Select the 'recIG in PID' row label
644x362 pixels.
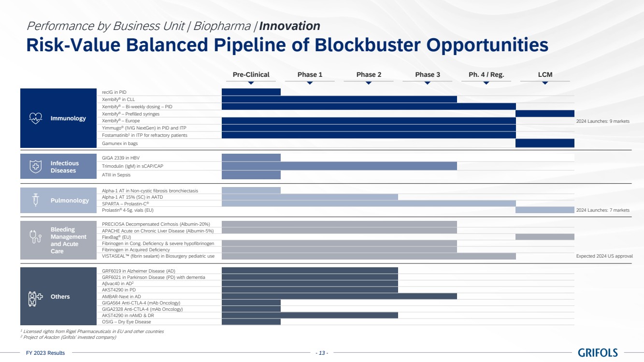pos(114,92)
